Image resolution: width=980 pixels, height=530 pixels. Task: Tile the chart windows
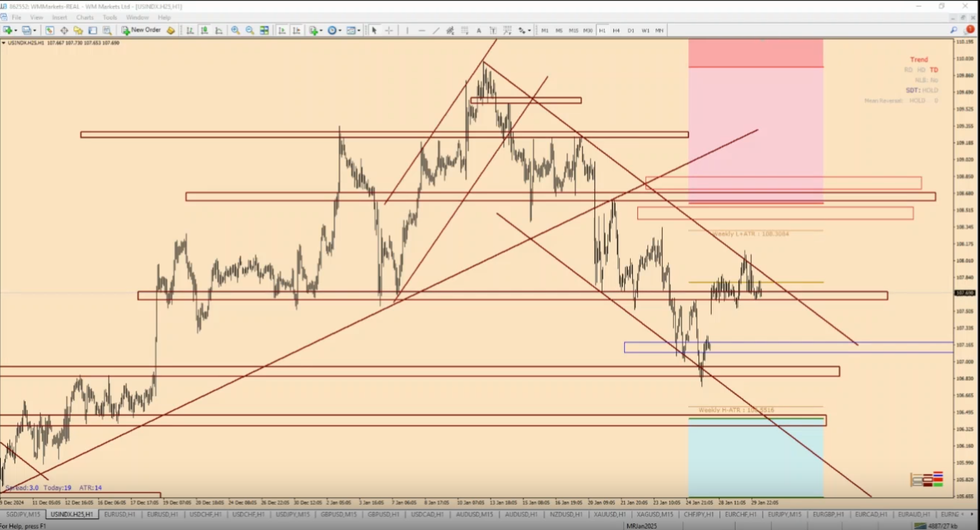click(x=264, y=31)
